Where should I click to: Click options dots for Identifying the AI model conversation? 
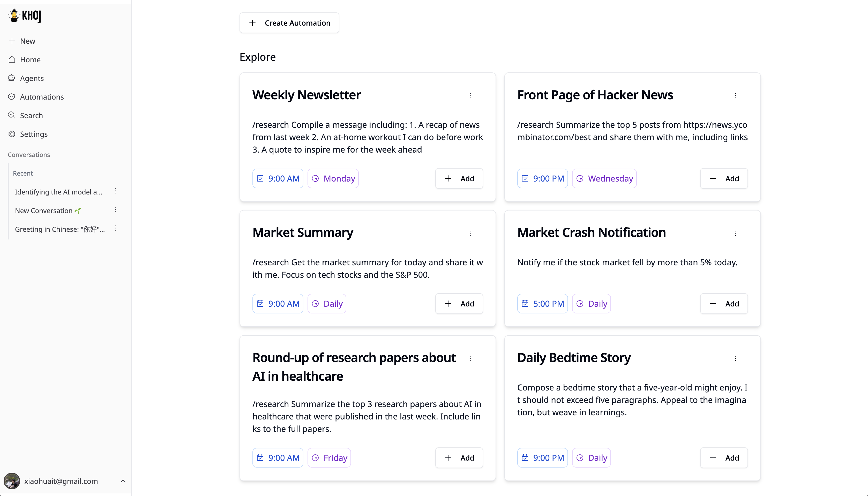(115, 191)
